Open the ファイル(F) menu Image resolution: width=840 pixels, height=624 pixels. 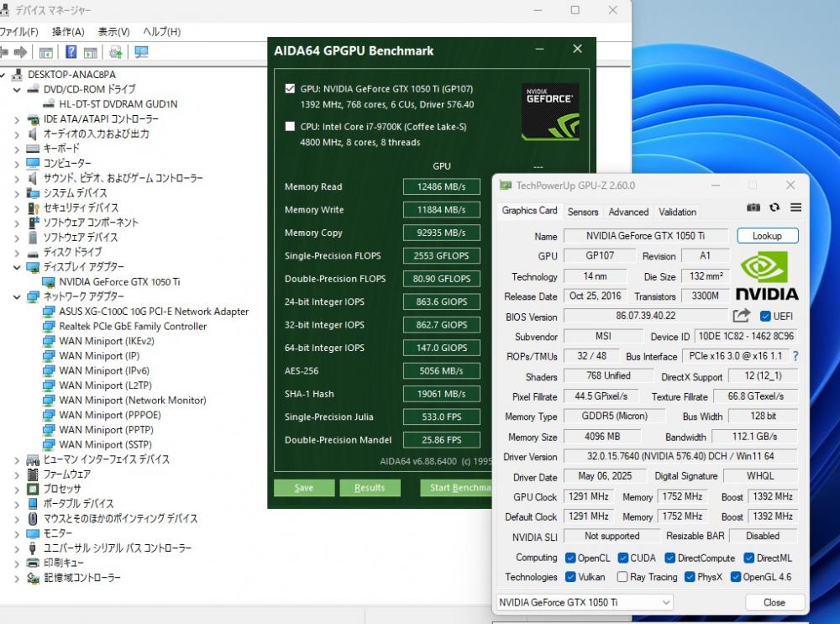[18, 32]
